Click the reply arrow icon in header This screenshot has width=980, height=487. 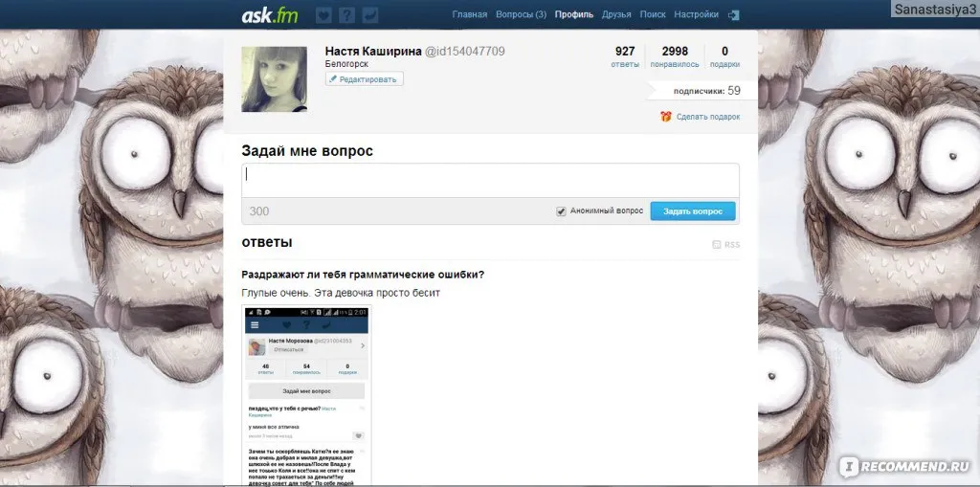(x=370, y=15)
